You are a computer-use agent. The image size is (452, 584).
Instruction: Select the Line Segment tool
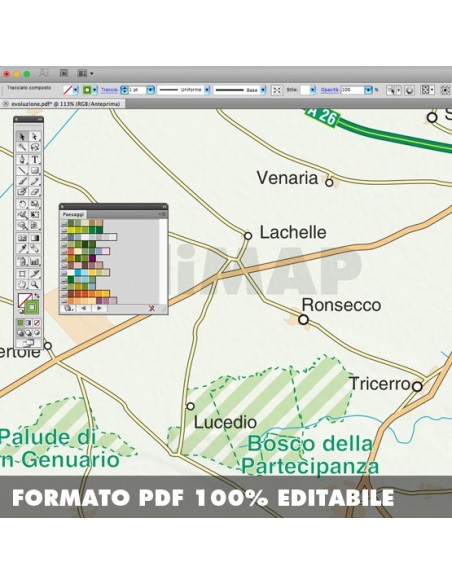pos(22,170)
